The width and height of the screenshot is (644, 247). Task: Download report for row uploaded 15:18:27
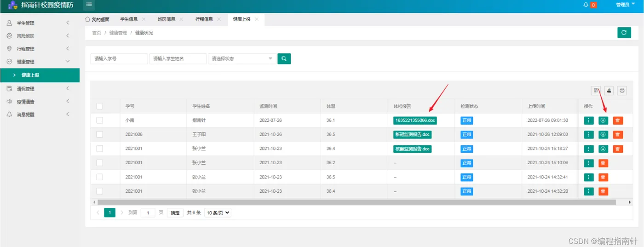click(604, 149)
